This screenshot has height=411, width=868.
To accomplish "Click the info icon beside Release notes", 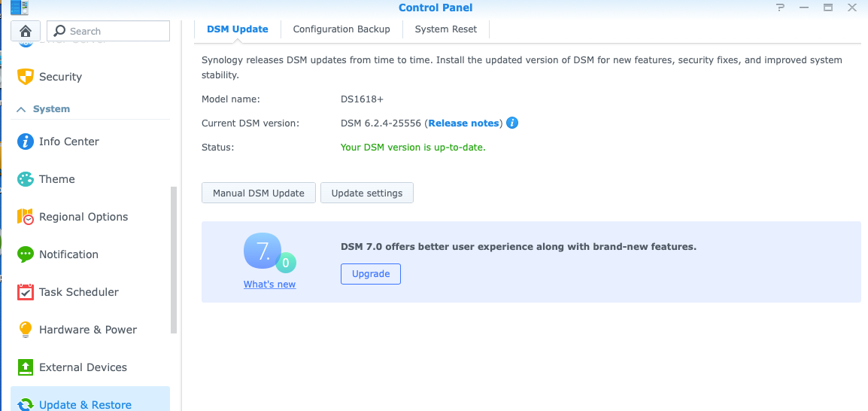I will click(512, 123).
